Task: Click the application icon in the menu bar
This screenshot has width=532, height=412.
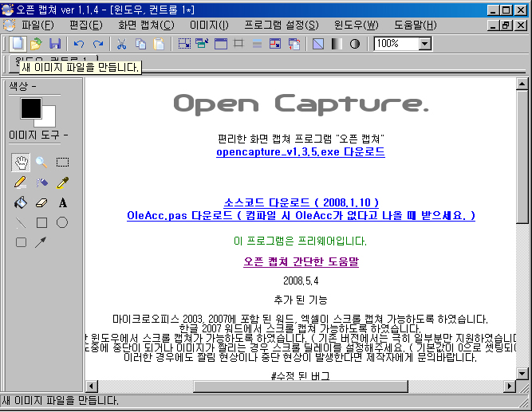Action: pos(9,26)
